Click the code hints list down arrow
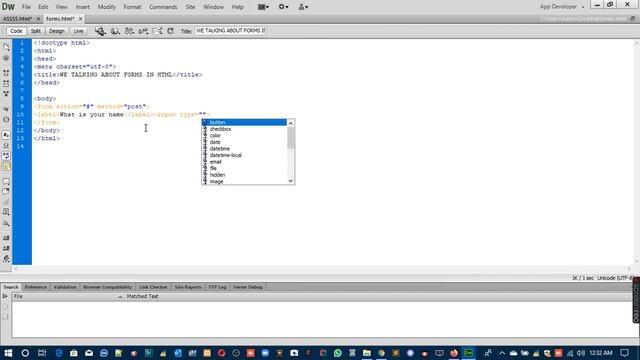Screen dimensions: 640x360 pyautogui.click(x=291, y=181)
